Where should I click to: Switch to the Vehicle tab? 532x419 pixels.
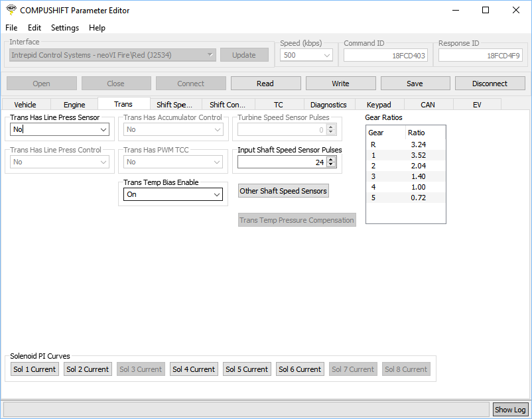(x=25, y=105)
